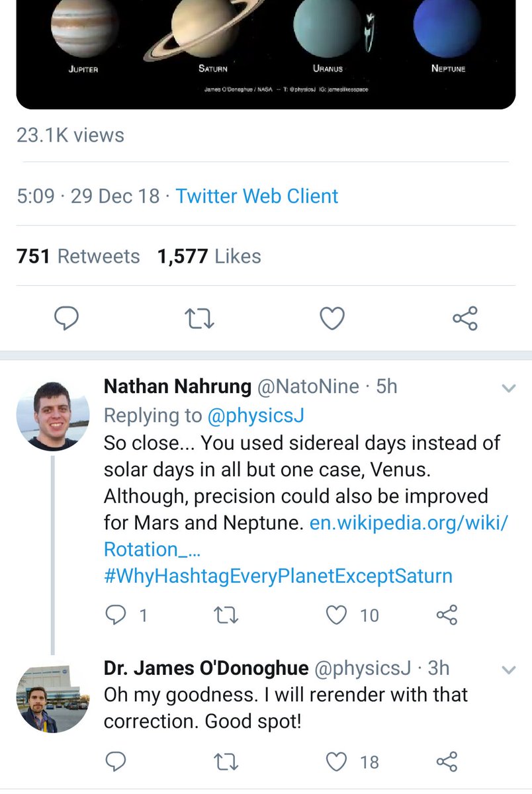Expand options chevron on James O'Donoghue's tweet
Viewport: 532px width, 794px height.
[508, 670]
